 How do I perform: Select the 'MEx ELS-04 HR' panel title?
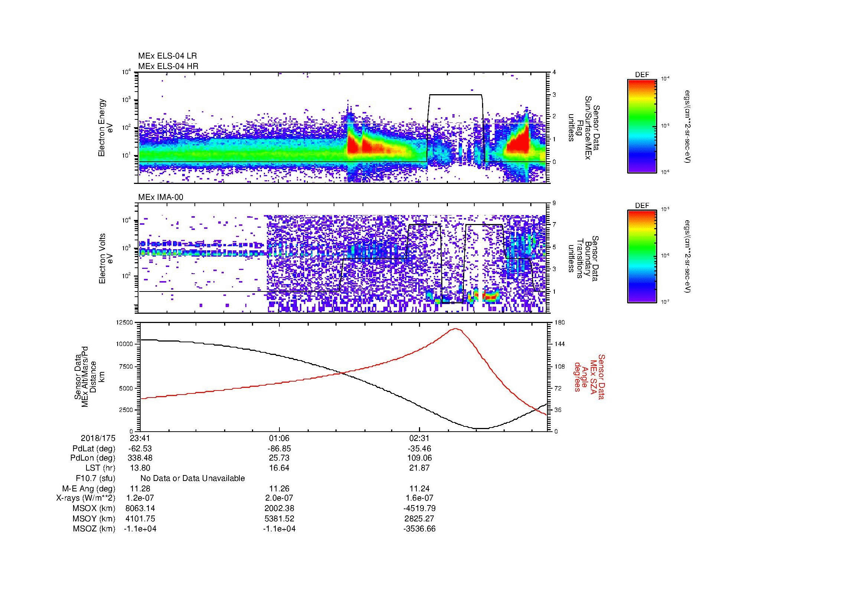pos(168,66)
